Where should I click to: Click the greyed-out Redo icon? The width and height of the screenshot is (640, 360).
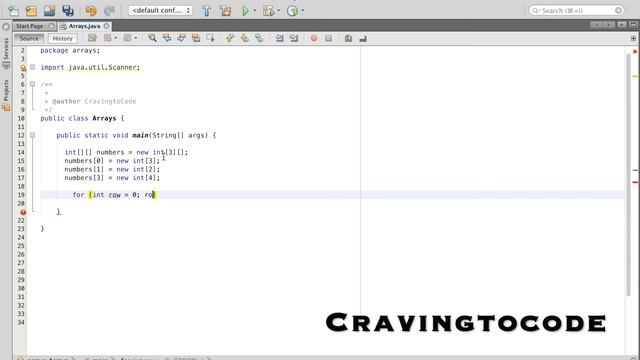(x=109, y=11)
